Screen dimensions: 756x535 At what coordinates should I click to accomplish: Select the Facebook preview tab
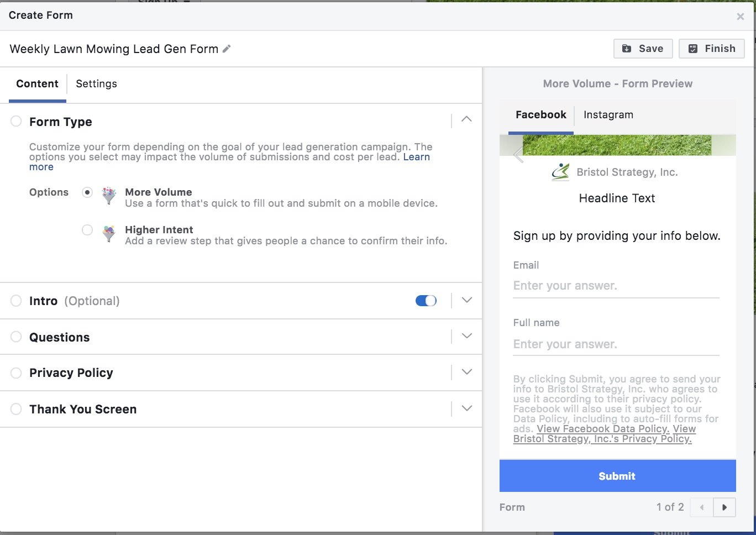(541, 115)
